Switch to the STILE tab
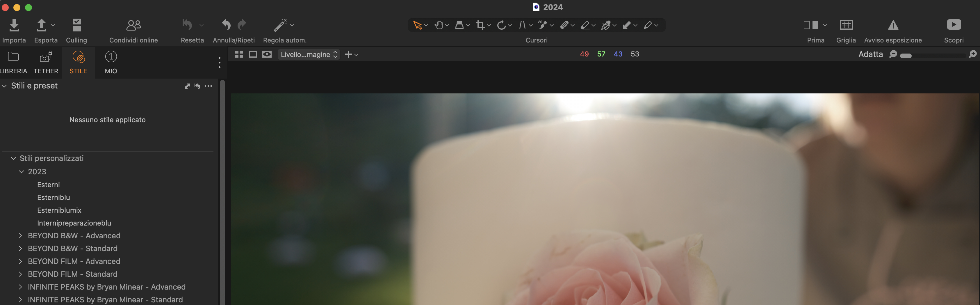 (78, 63)
